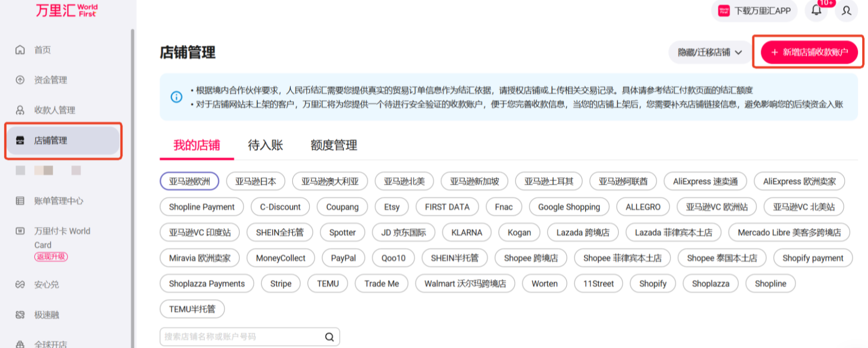Select the 亚马逊VC 欧洲站 filter

pos(717,207)
